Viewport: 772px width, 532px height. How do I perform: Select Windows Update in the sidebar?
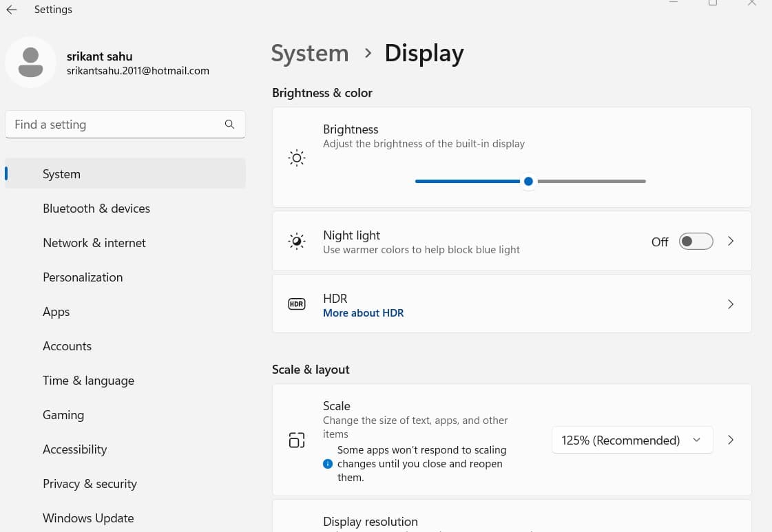88,518
